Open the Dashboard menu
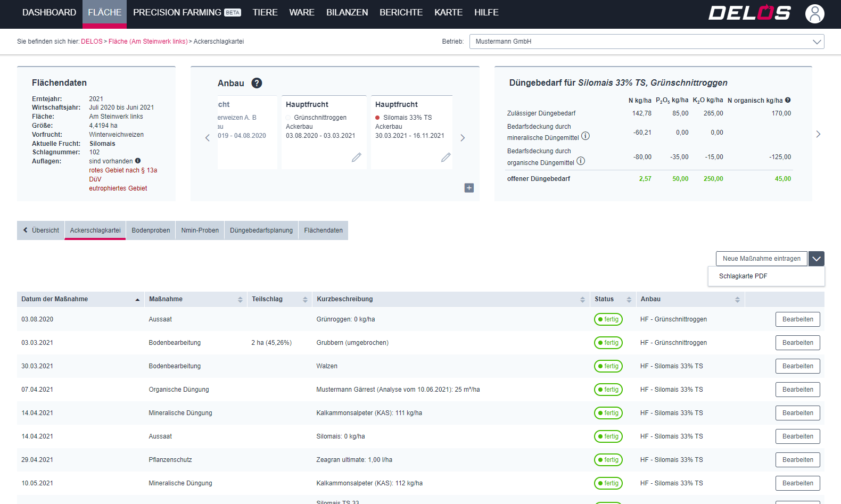The image size is (841, 504). (50, 12)
